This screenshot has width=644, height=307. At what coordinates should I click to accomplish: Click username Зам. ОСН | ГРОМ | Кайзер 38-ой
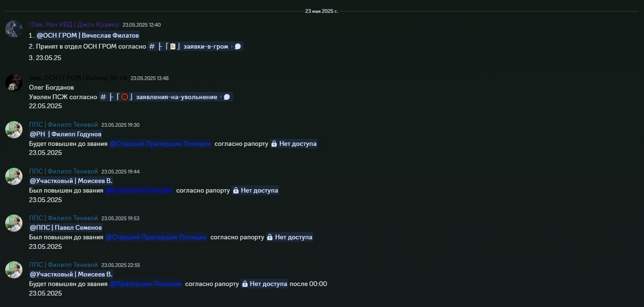click(x=78, y=78)
